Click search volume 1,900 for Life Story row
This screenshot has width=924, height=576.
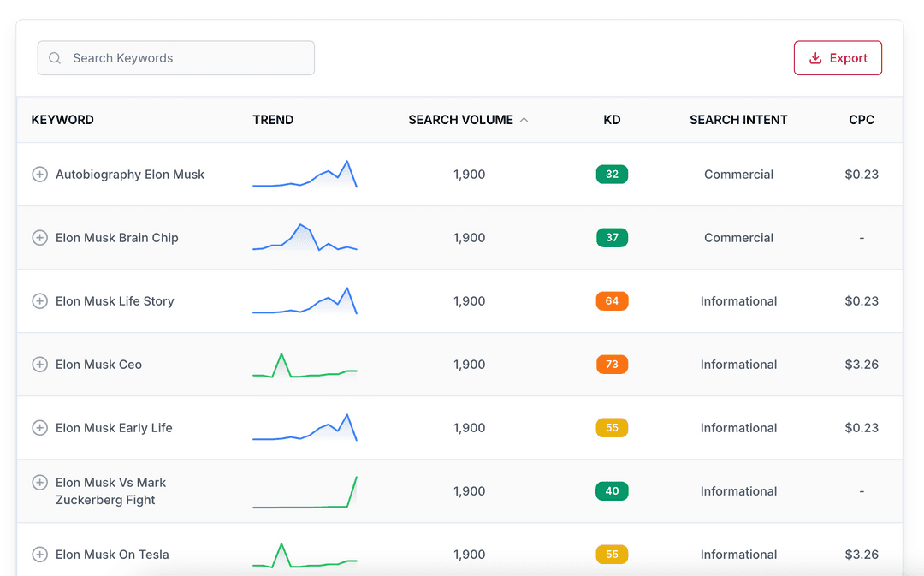pyautogui.click(x=469, y=301)
